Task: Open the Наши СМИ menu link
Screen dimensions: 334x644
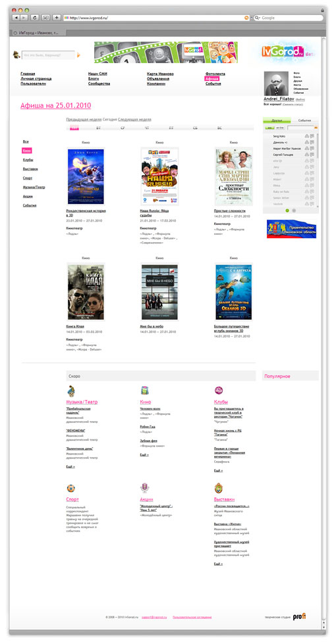Action: tap(97, 74)
